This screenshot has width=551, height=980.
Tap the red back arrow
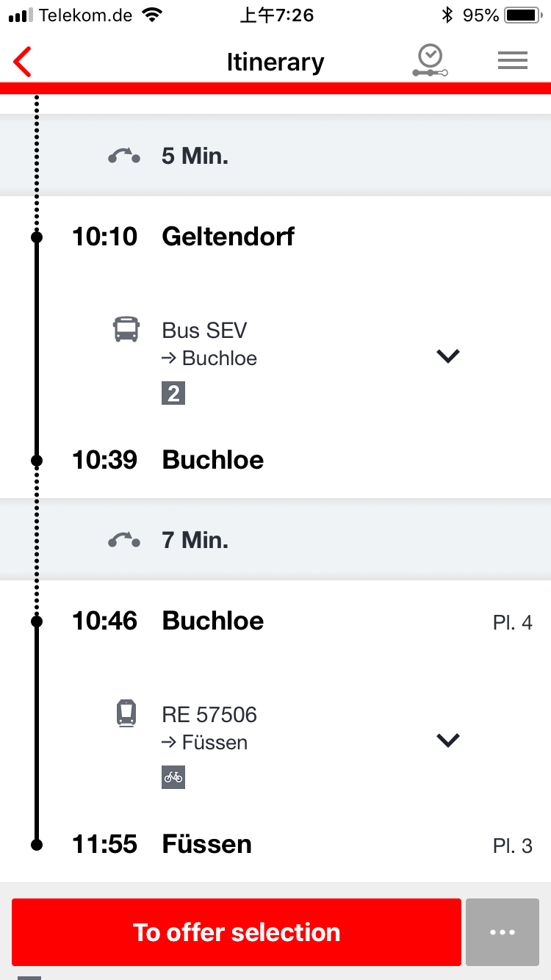point(24,62)
